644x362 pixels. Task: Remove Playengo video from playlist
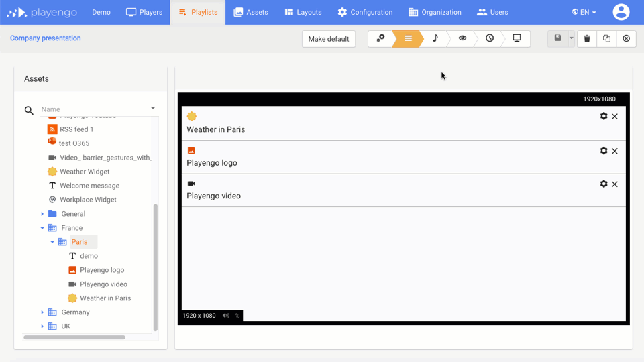tap(615, 184)
